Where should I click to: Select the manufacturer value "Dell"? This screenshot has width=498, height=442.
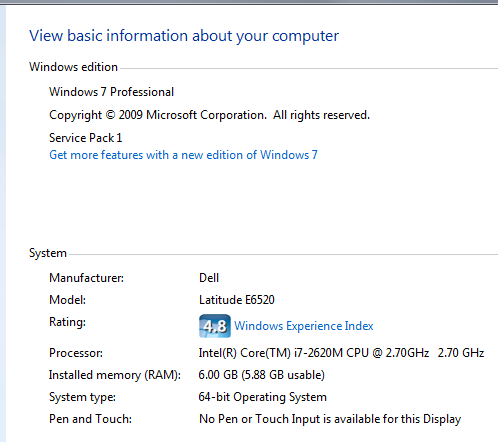209,278
